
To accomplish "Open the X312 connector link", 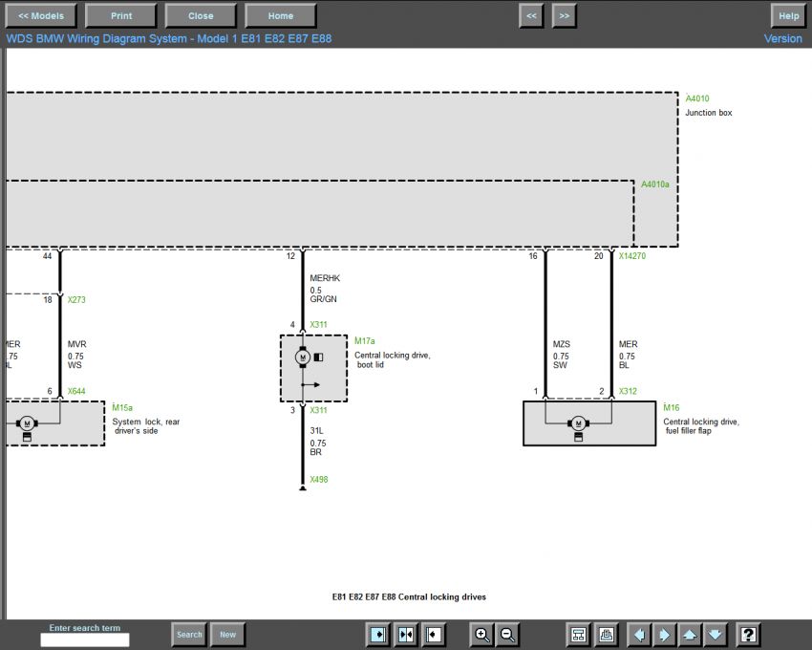I will [x=629, y=391].
